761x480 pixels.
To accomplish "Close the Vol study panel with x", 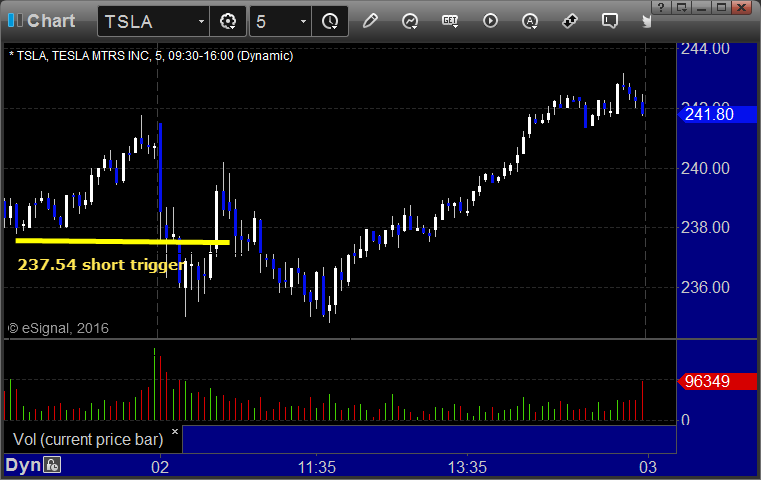I will tap(175, 431).
